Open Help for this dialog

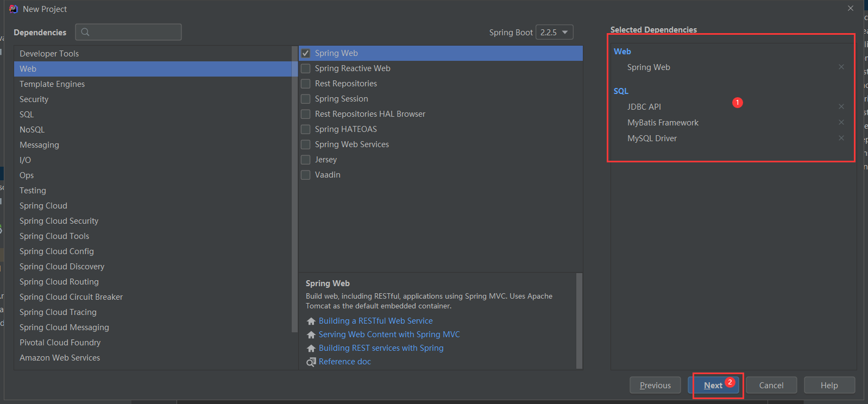(829, 385)
